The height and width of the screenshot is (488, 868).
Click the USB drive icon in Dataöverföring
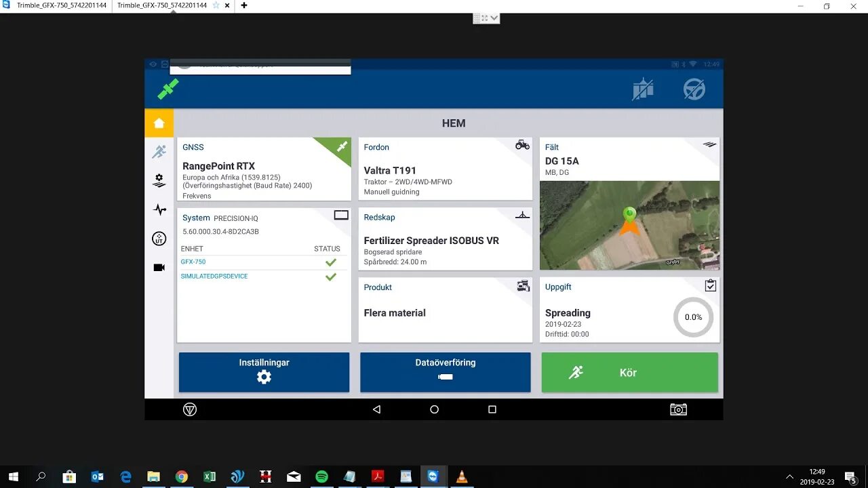(x=446, y=377)
